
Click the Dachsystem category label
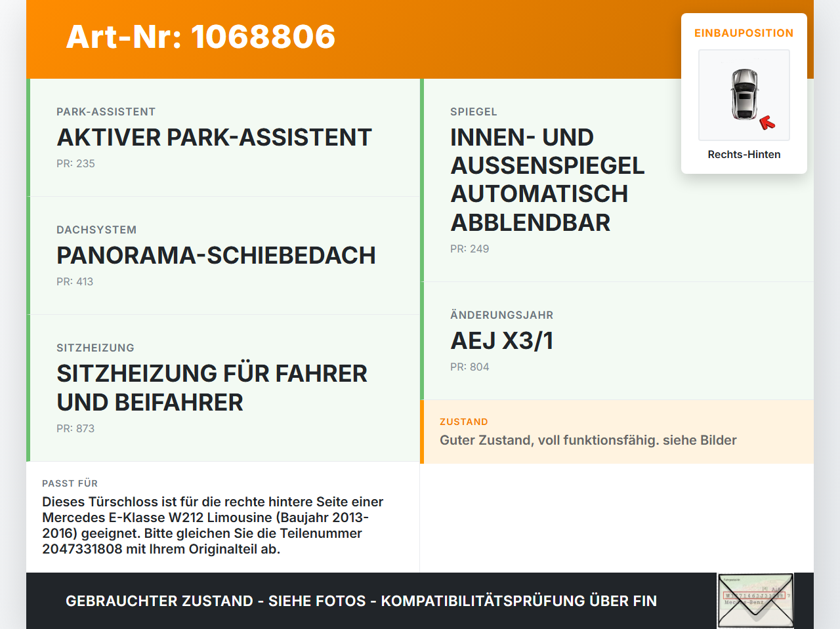tap(96, 230)
